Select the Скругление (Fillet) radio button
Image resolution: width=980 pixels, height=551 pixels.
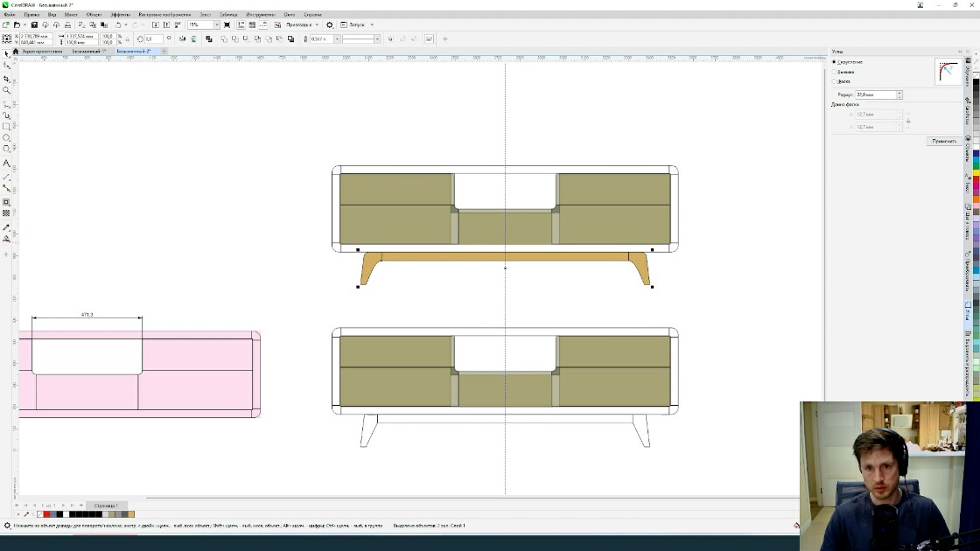click(x=834, y=62)
